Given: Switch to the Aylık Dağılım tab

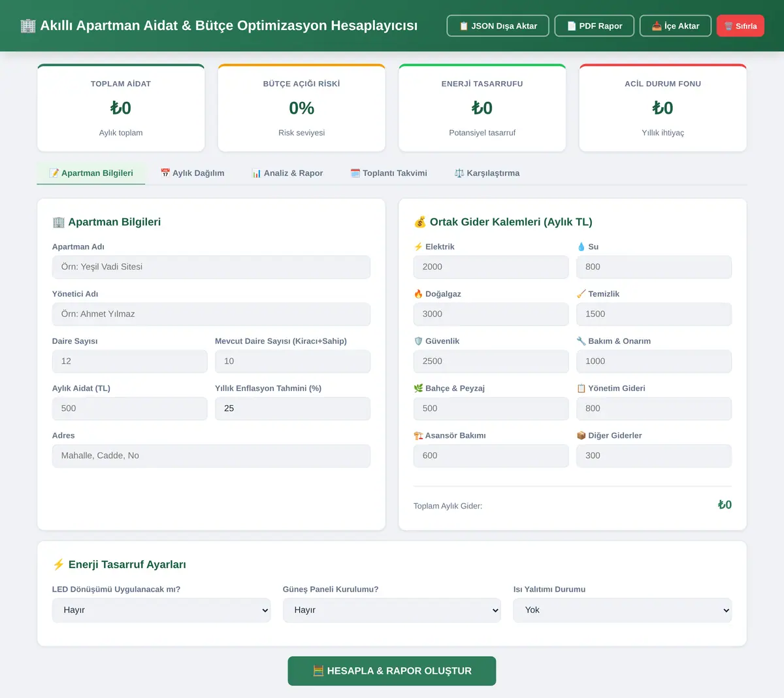Looking at the screenshot, I should coord(192,173).
